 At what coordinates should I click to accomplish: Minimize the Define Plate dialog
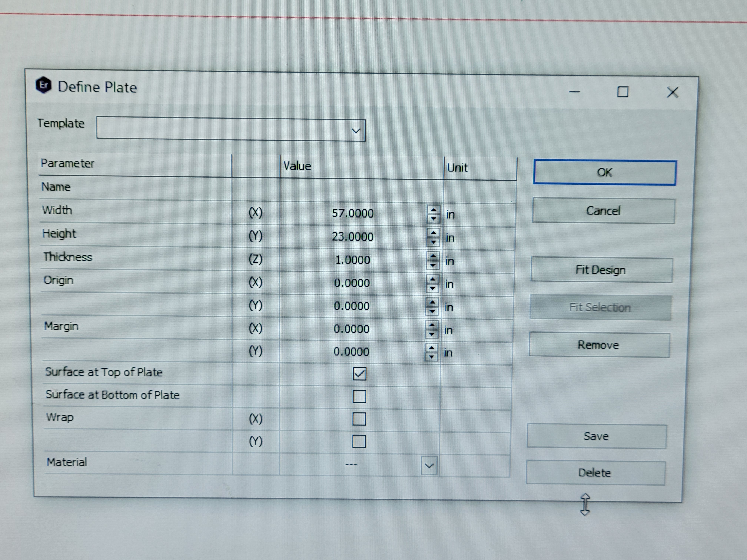574,91
